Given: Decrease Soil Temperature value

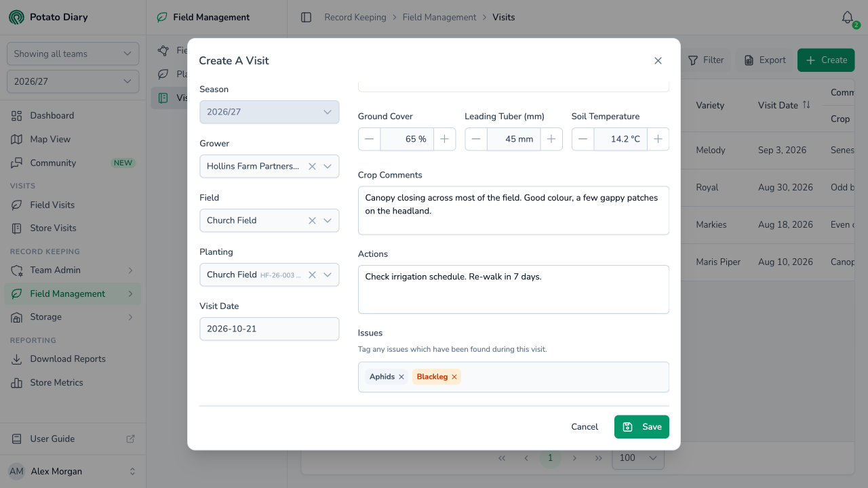Looking at the screenshot, I should [x=583, y=139].
